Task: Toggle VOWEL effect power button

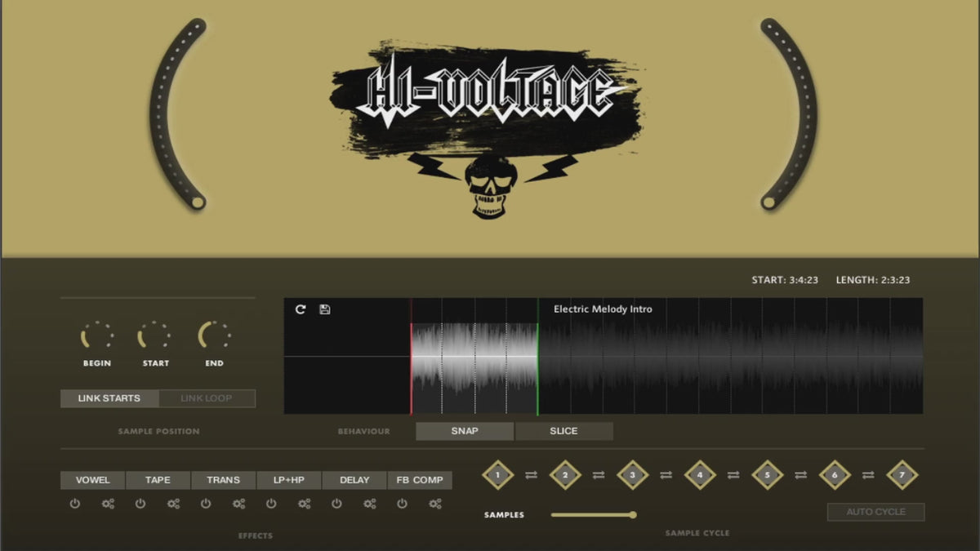Action: point(75,504)
